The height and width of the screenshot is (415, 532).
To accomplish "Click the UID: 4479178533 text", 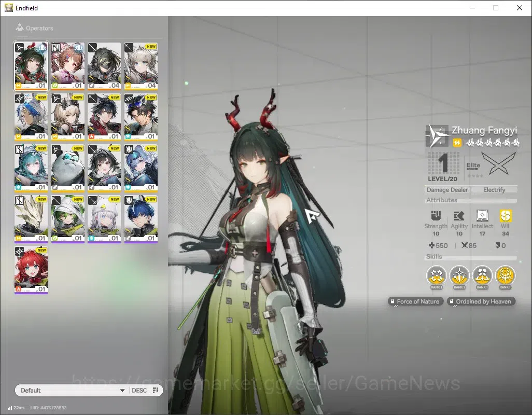I will click(x=48, y=408).
